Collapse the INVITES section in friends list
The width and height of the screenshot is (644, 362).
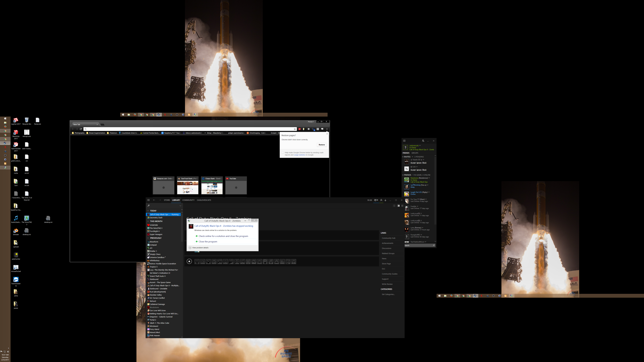403,157
